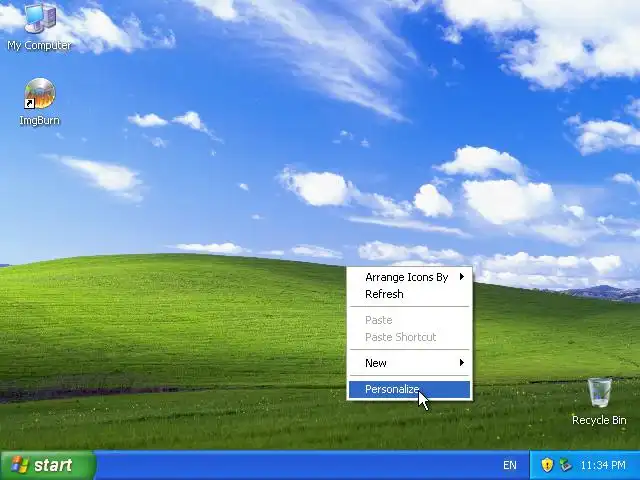Open the Start menu
Image resolution: width=640 pixels, height=480 pixels.
point(48,465)
